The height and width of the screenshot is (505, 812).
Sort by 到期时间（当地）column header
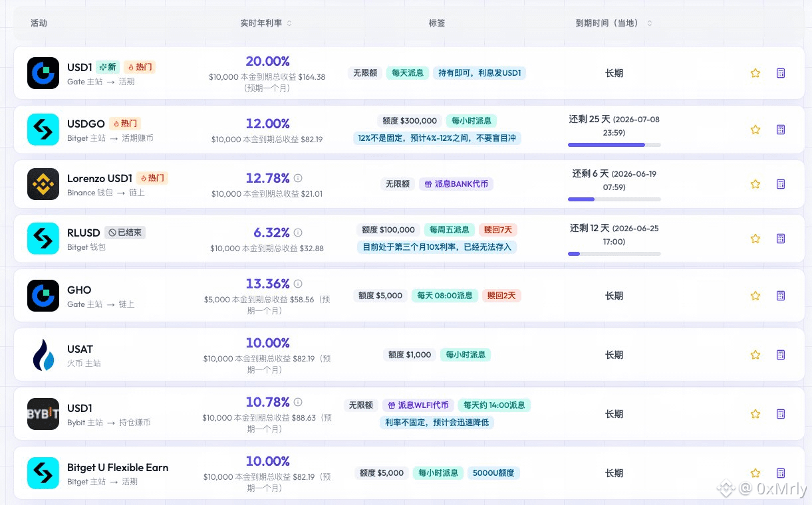[x=614, y=23]
